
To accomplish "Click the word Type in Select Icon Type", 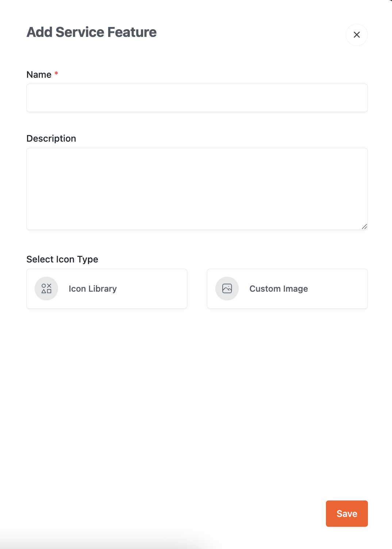I will pyautogui.click(x=88, y=259).
